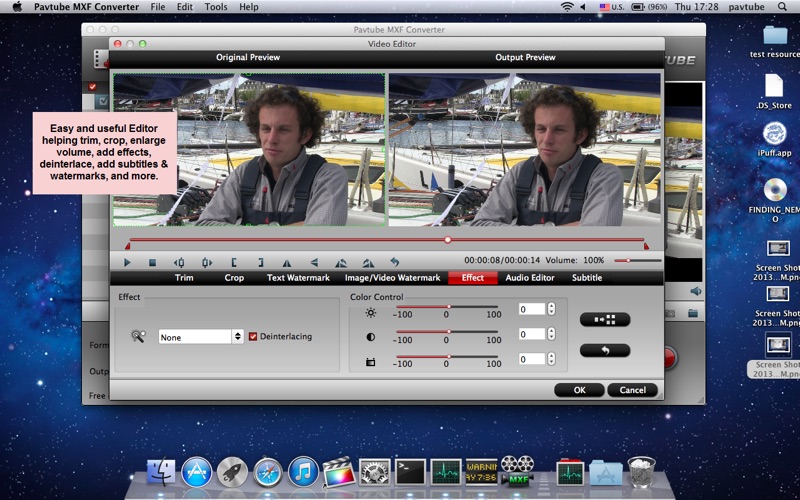Launch Safari from the Dock
The width and height of the screenshot is (800, 500).
[268, 472]
